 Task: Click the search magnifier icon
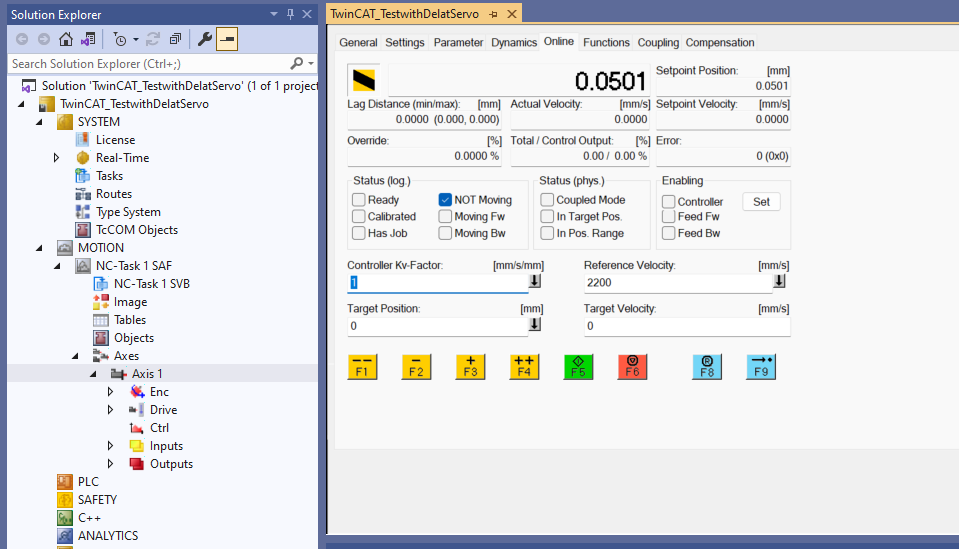[297, 63]
